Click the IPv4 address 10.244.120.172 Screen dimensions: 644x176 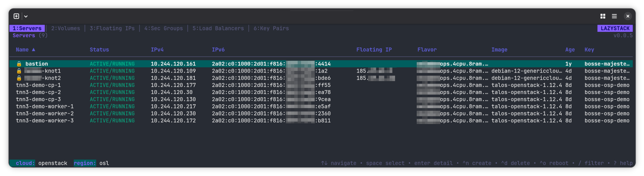click(173, 121)
